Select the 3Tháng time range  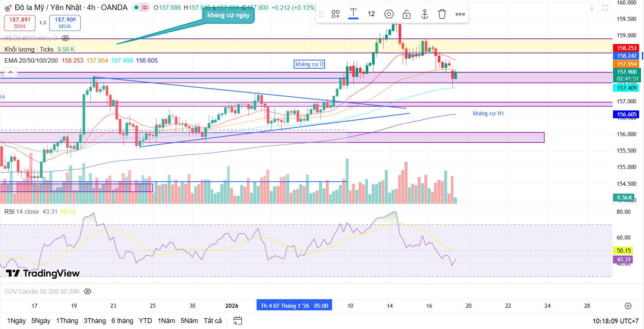tap(95, 321)
